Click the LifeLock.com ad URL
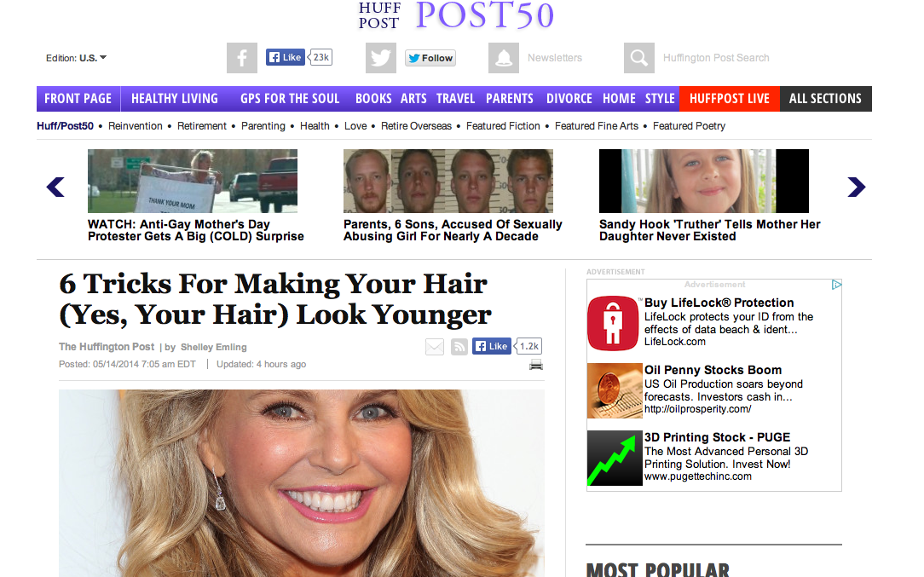This screenshot has height=577, width=924. pos(675,342)
